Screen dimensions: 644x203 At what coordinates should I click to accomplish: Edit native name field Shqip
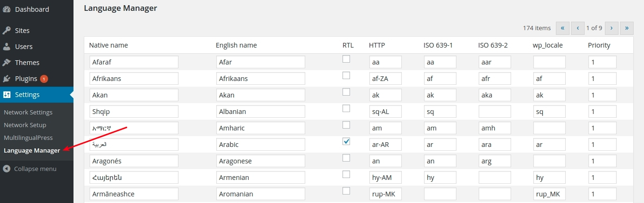pos(134,112)
